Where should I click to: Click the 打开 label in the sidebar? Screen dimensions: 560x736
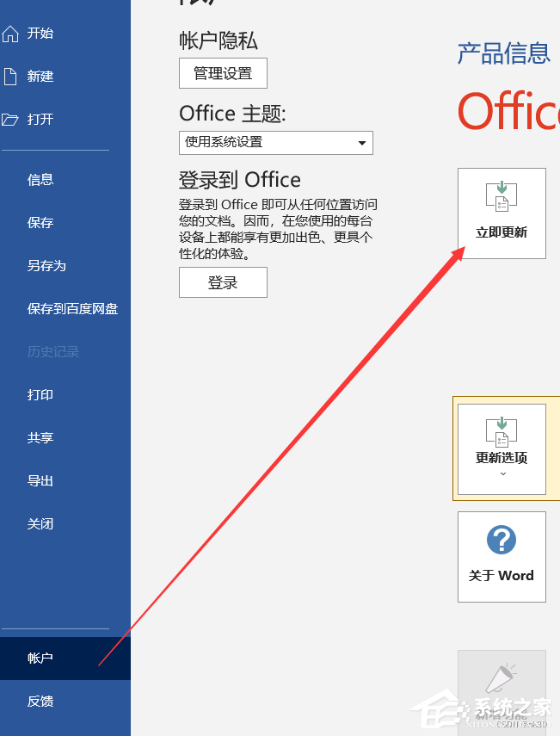pos(40,120)
